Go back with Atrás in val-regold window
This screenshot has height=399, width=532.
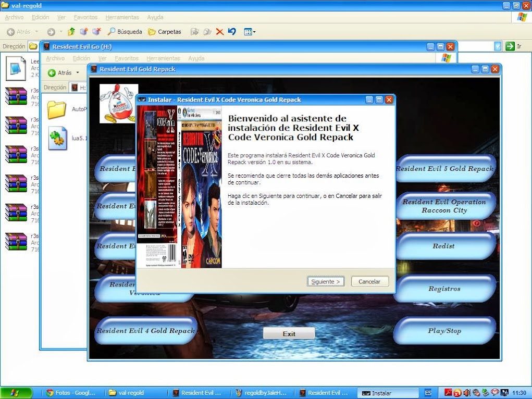coord(19,32)
